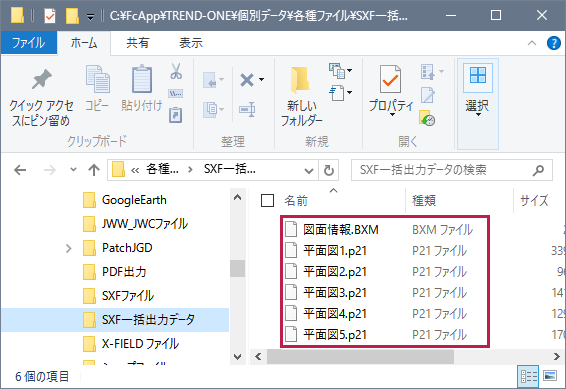Image resolution: width=566 pixels, height=389 pixels.
Task: Open the Customize Quick Access Toolbar dropdown
Action: [x=90, y=17]
